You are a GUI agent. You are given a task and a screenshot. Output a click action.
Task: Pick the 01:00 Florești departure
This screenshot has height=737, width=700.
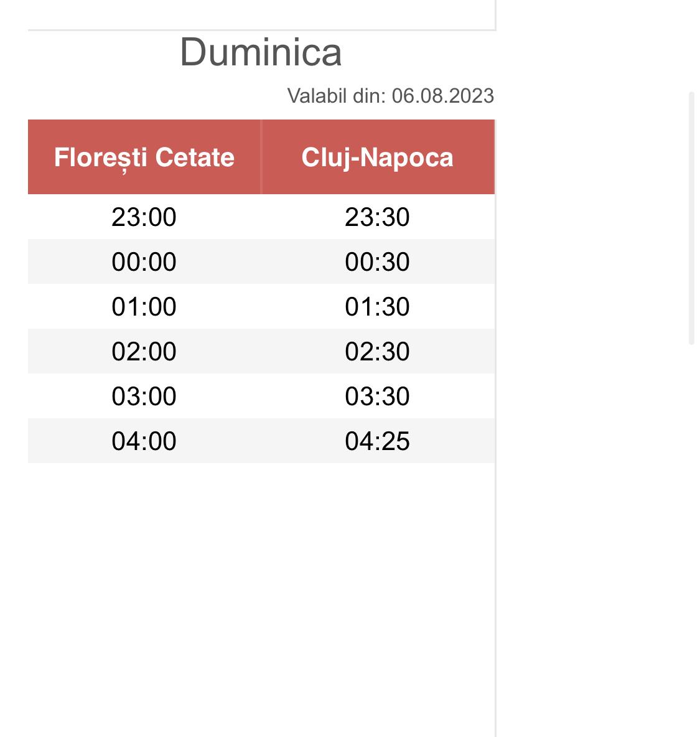coord(144,307)
